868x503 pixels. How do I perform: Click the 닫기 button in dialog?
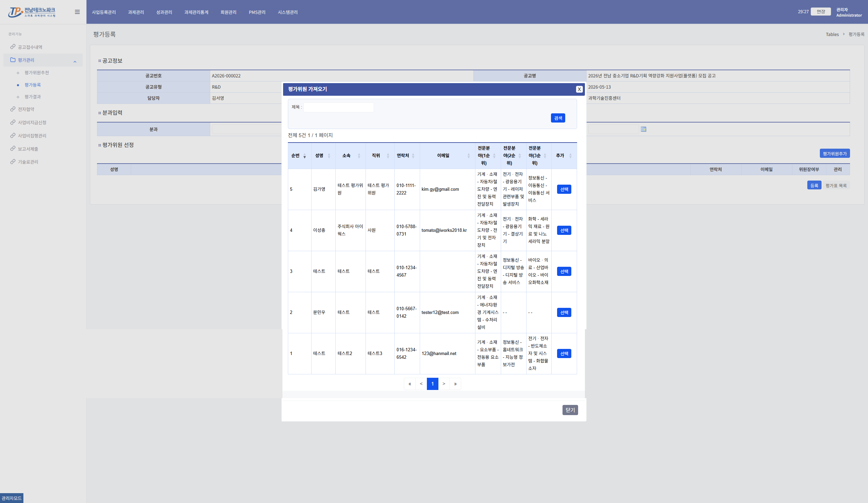pos(570,410)
